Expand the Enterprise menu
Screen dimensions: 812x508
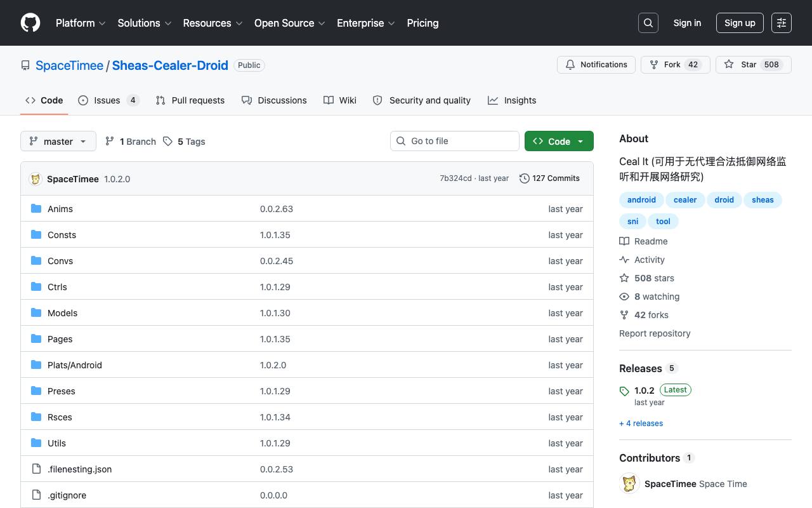tap(366, 23)
